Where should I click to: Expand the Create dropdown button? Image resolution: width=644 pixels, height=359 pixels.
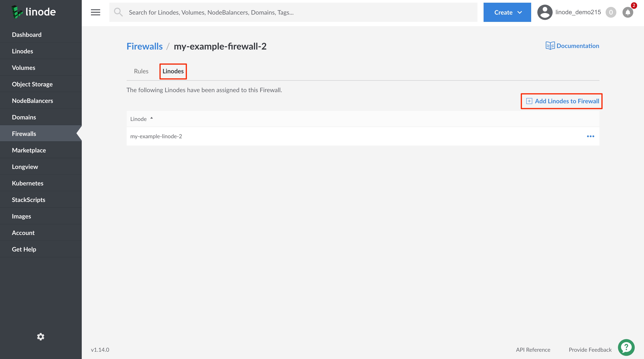tap(507, 12)
